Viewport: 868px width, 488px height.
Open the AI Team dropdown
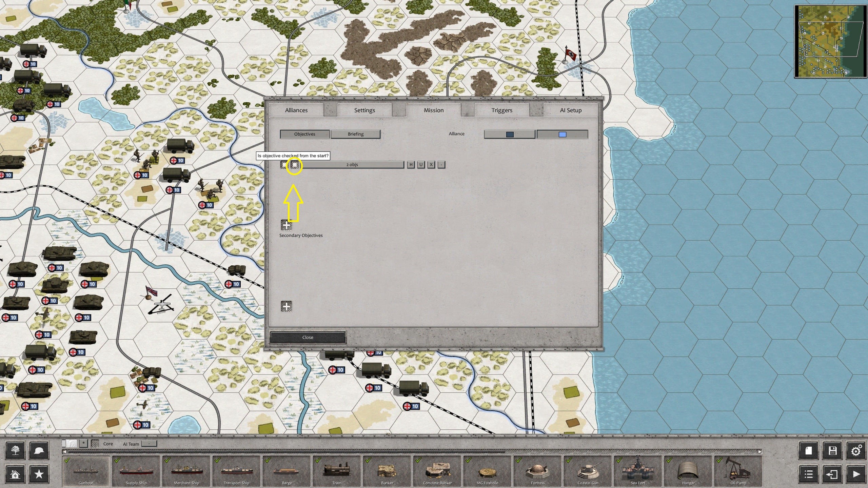point(149,444)
